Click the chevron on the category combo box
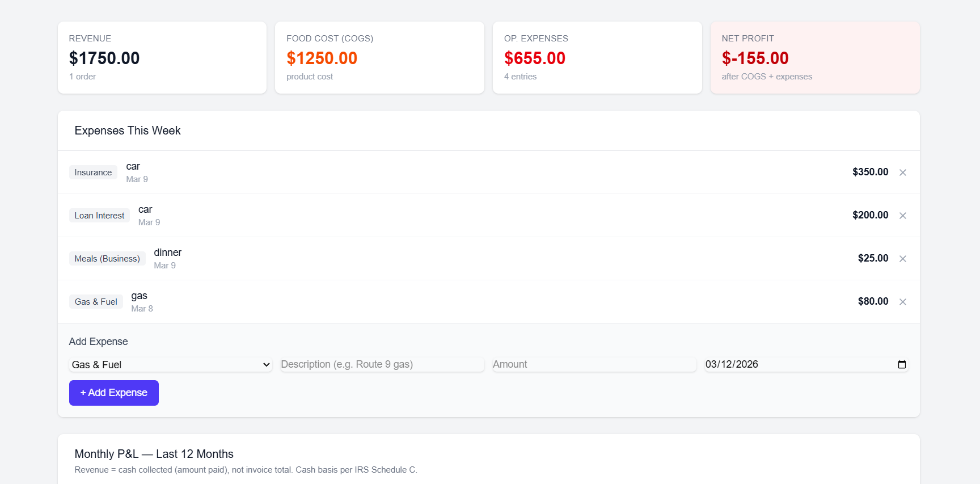Image resolution: width=980 pixels, height=484 pixels. tap(265, 365)
